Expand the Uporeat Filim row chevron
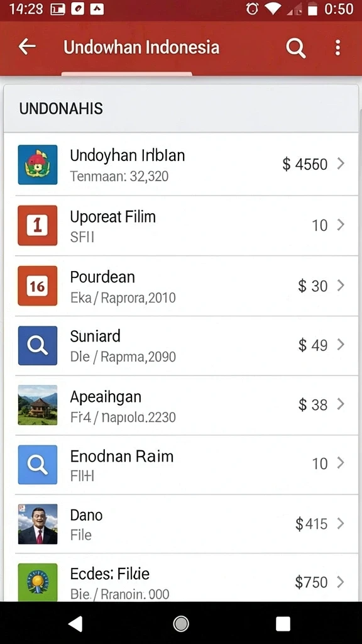362x644 pixels. [341, 225]
